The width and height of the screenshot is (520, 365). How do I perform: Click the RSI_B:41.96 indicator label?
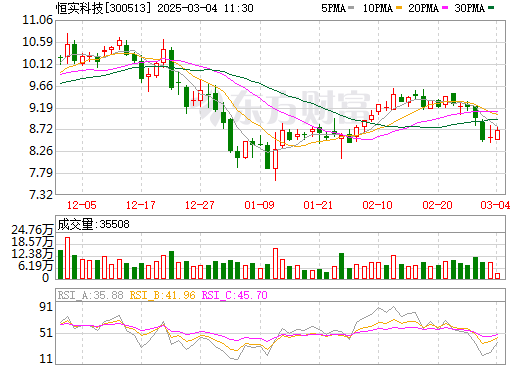[162, 295]
